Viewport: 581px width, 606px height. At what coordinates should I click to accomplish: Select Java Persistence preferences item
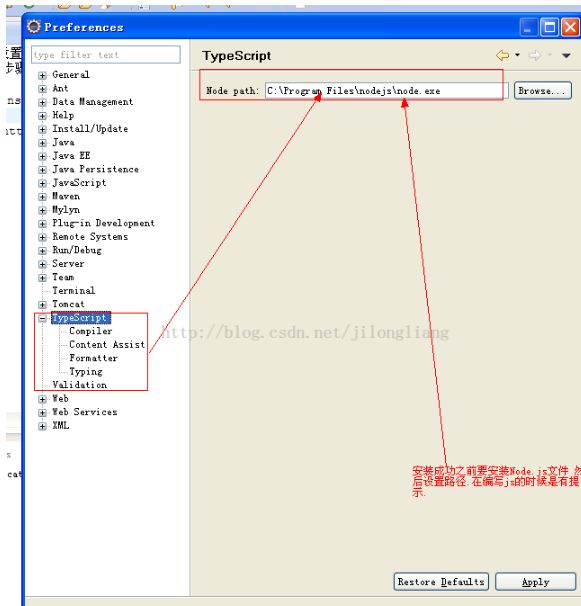(95, 169)
